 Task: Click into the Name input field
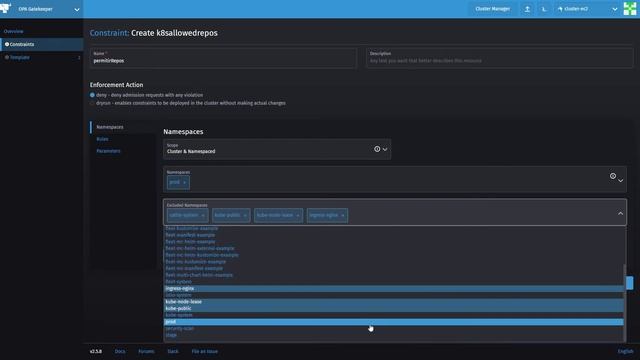[x=223, y=58]
